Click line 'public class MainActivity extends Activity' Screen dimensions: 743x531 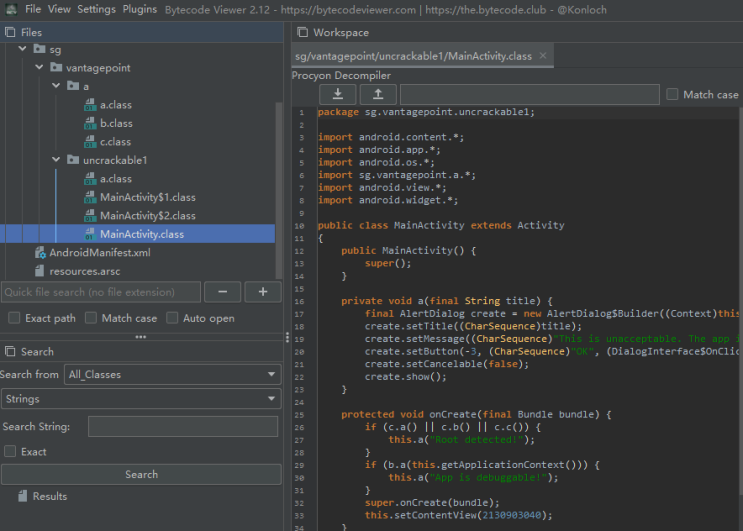(x=441, y=225)
